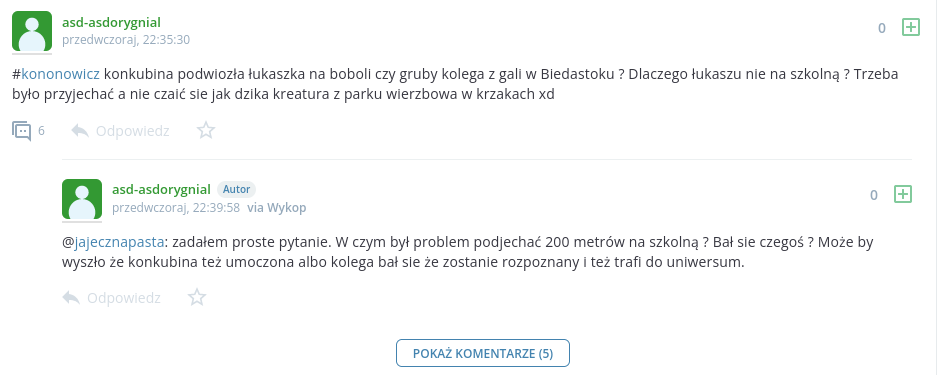Favorite the main post with star icon
This screenshot has height=375, width=937.
pyautogui.click(x=206, y=130)
